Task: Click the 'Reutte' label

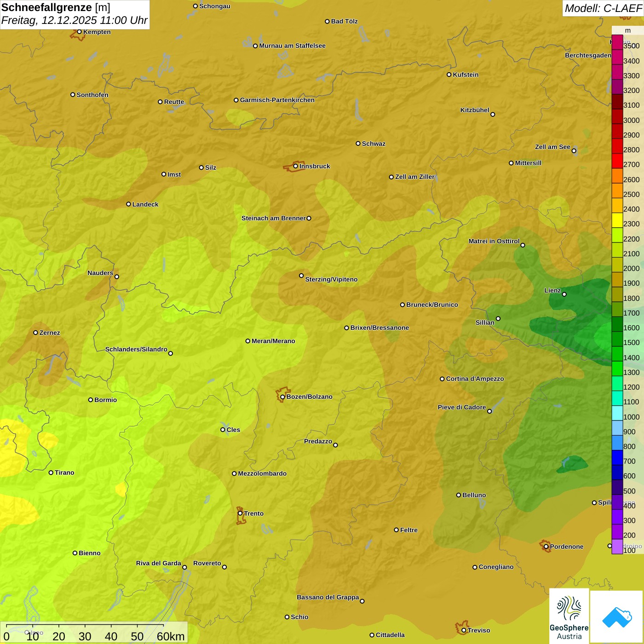Action: [174, 102]
